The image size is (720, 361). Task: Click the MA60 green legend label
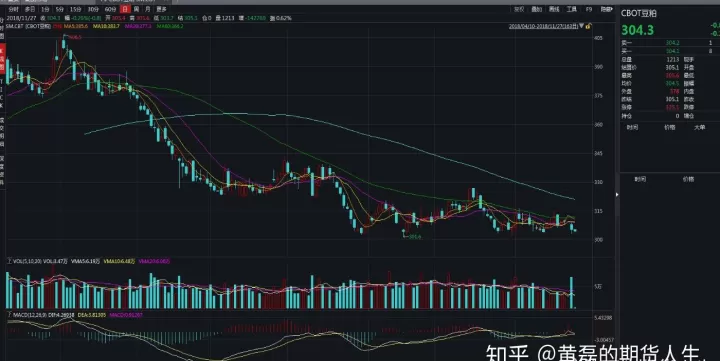(170, 26)
